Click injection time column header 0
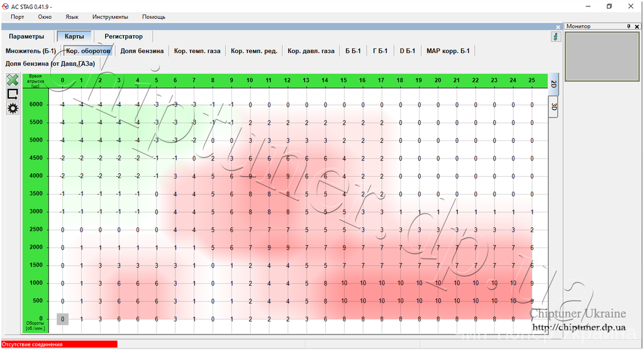The width and height of the screenshot is (644, 350). pyautogui.click(x=62, y=80)
